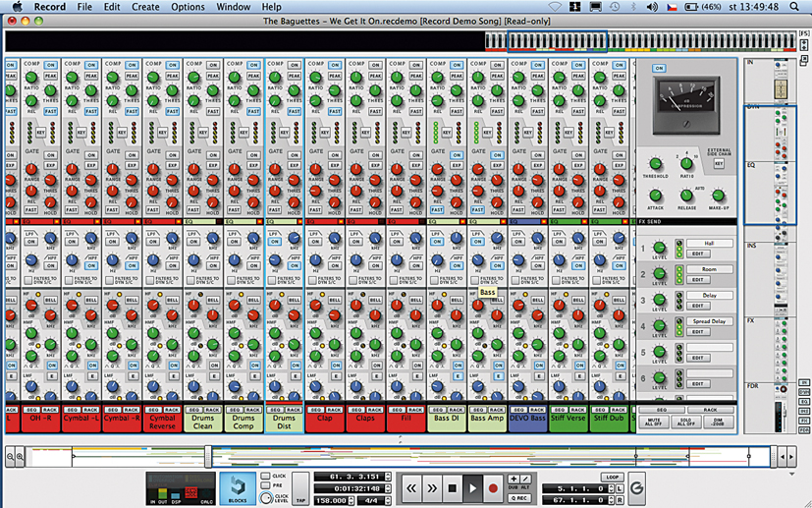The image size is (812, 508).
Task: Click the ReGroove mixer G icon
Action: 637,487
